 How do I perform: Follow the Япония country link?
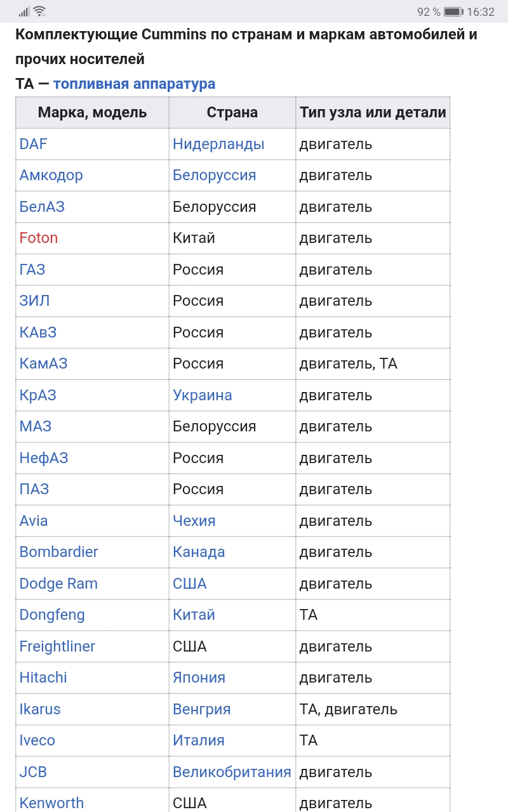199,678
